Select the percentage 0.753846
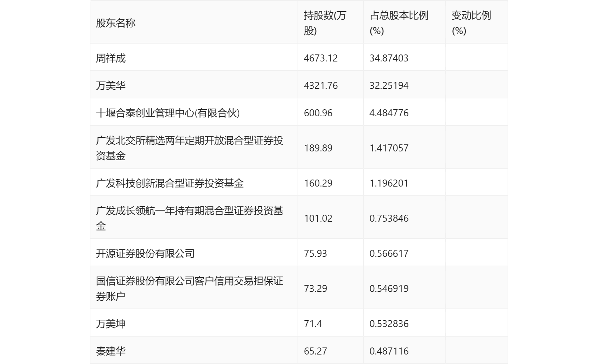This screenshot has width=598, height=364. [x=389, y=218]
